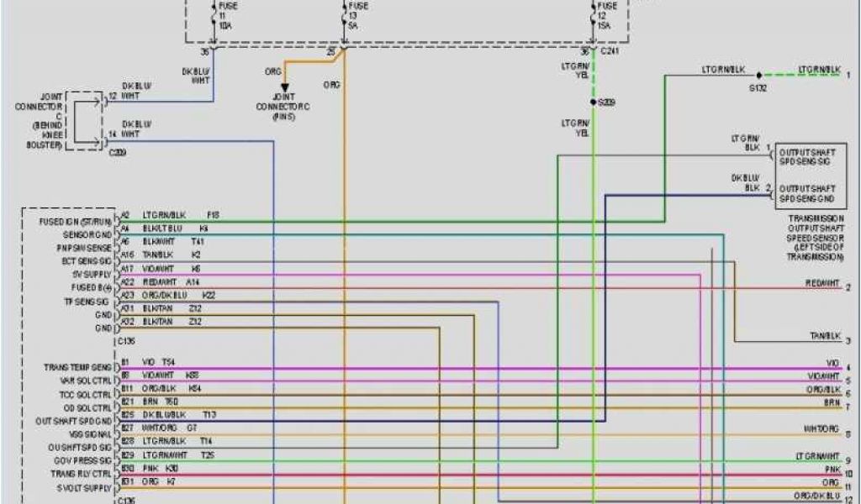Select the WHT/ORG wire label at the right edge
This screenshot has height=504, width=861.
(x=821, y=428)
